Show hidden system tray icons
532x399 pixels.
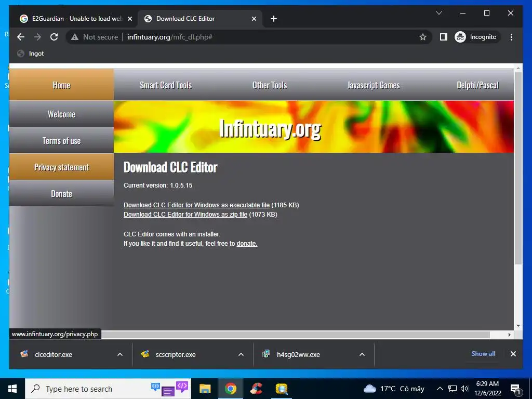[x=440, y=389]
